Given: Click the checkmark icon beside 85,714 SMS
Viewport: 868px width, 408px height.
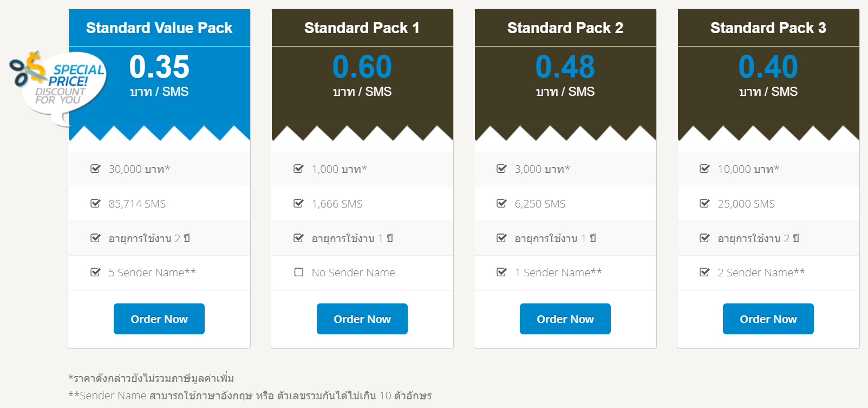Looking at the screenshot, I should (x=95, y=203).
